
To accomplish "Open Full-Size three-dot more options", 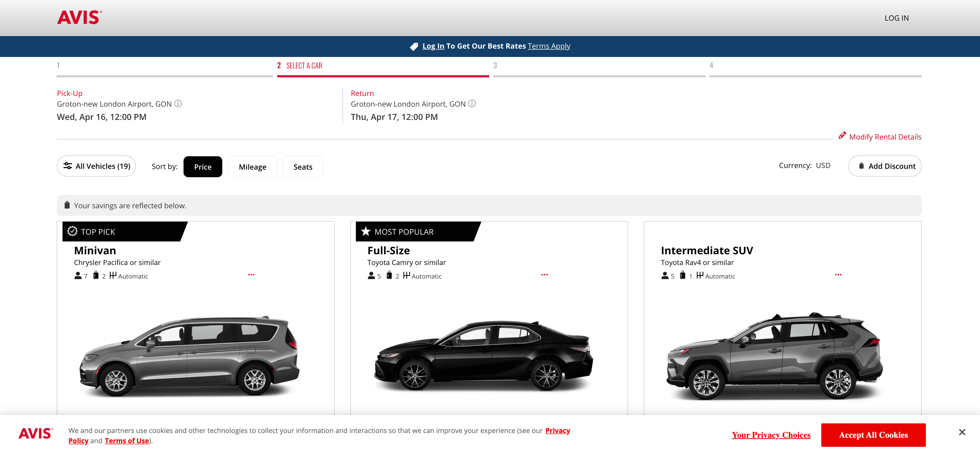I will click(544, 274).
